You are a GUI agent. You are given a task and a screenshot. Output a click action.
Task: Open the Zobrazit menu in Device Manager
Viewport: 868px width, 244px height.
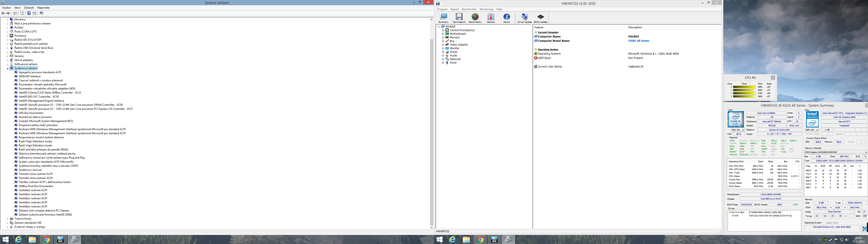[x=29, y=7]
